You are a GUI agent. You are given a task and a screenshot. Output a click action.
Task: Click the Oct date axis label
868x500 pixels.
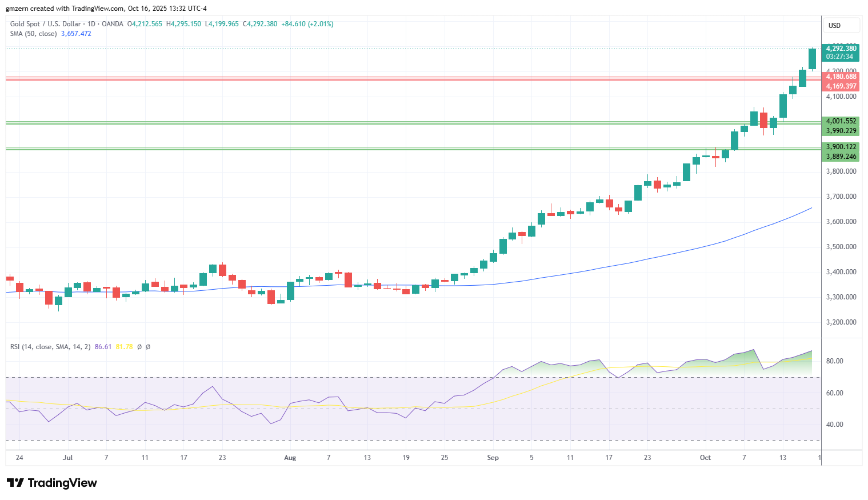click(x=705, y=458)
